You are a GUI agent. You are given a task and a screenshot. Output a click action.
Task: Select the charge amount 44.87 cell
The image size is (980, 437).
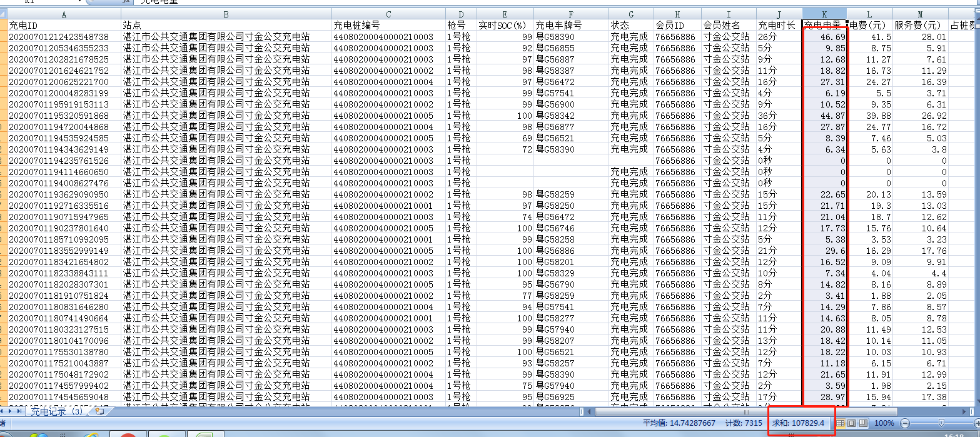825,116
